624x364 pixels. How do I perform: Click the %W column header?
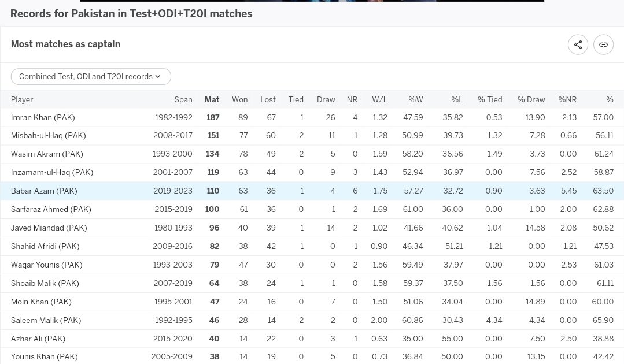click(415, 100)
